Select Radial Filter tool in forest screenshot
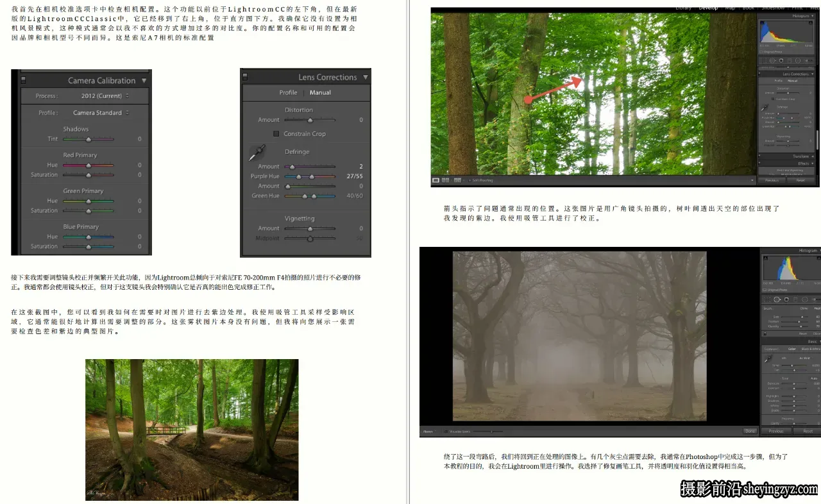821x504 pixels. (x=798, y=60)
